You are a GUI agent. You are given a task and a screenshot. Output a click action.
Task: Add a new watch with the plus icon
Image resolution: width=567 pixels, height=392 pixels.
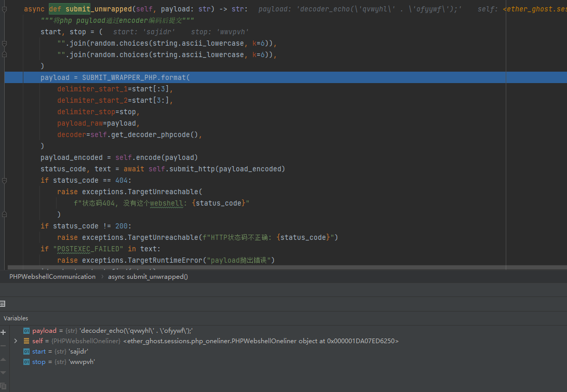click(x=3, y=332)
